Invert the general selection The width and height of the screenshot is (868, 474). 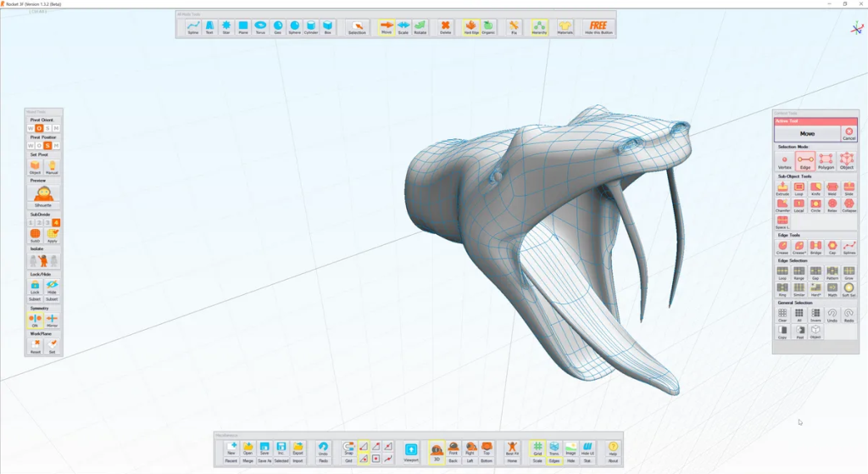815,315
